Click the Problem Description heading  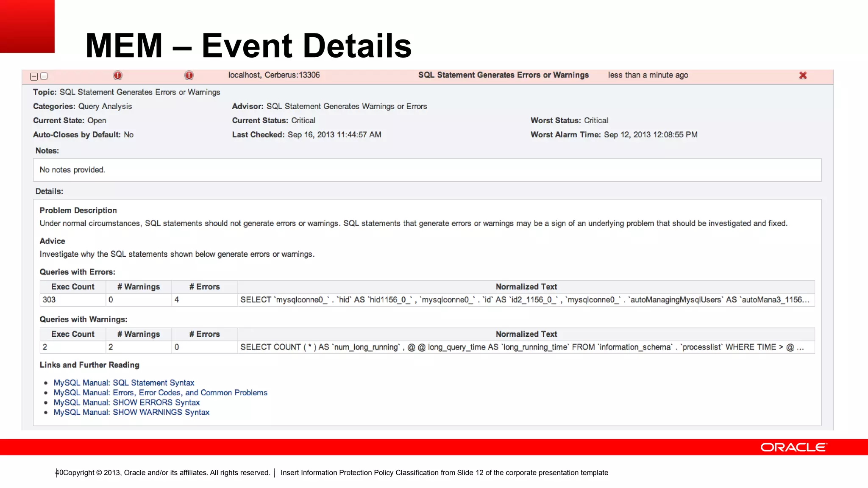pyautogui.click(x=78, y=211)
